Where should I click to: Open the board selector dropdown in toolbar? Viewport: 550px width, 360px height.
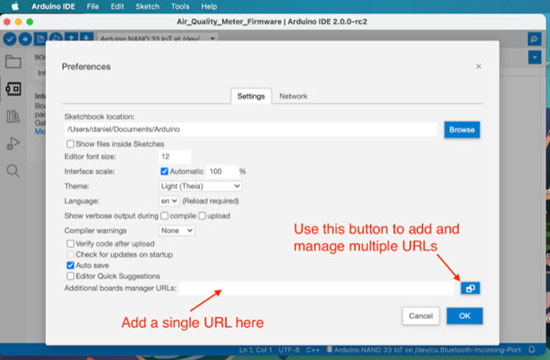coord(157,39)
